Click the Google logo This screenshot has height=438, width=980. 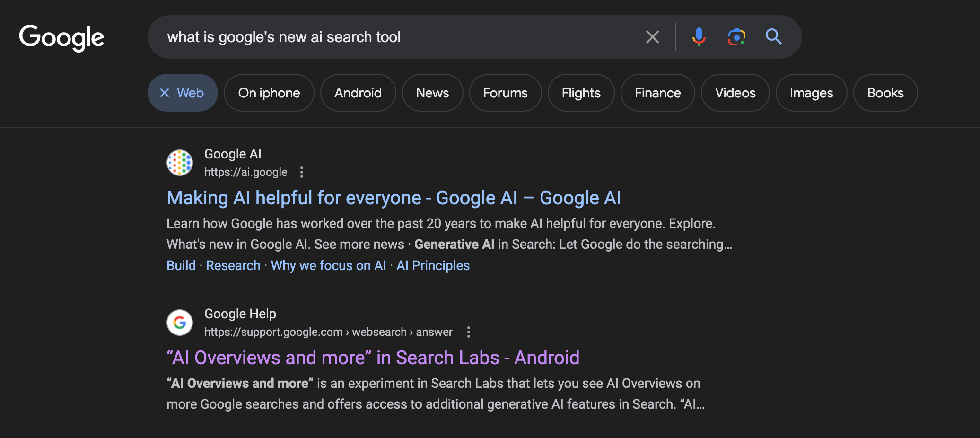(61, 37)
